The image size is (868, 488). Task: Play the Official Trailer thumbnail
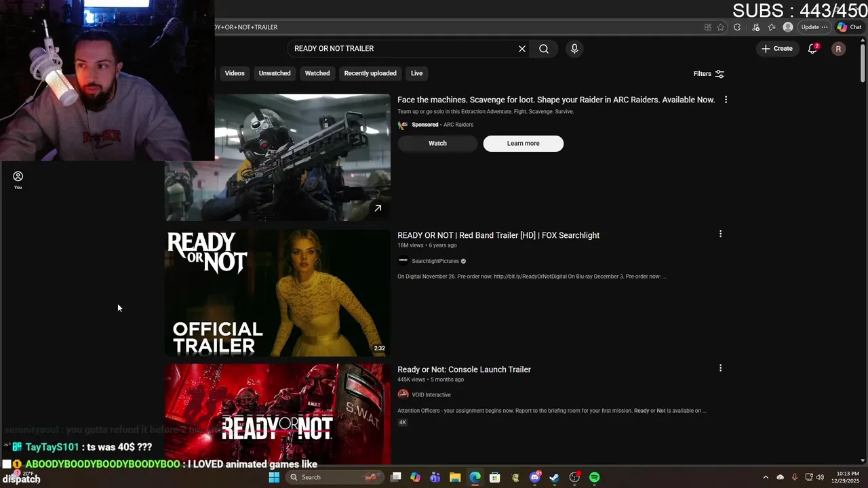(277, 293)
